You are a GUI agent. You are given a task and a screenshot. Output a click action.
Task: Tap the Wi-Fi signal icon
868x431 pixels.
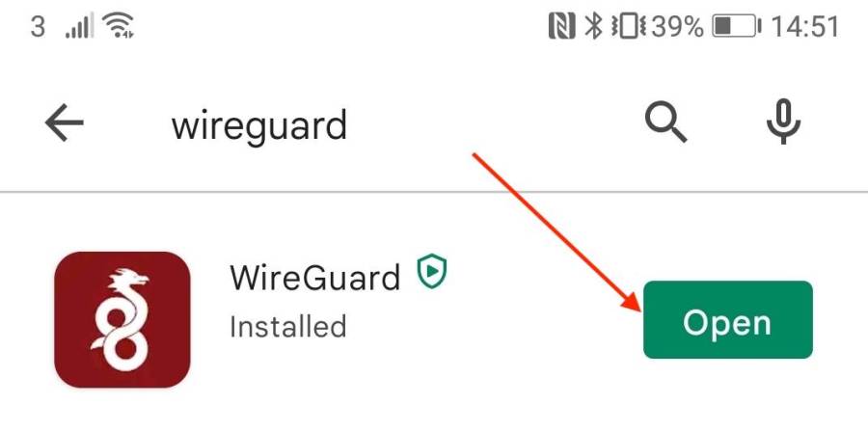tap(119, 25)
